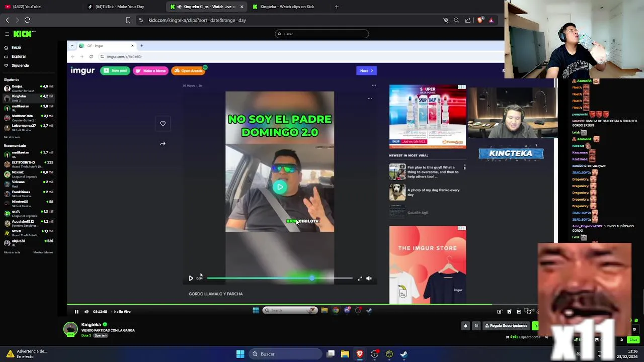The width and height of the screenshot is (644, 362).
Task: Click 'Ir a En Vivo' to jump live
Action: tap(122, 312)
